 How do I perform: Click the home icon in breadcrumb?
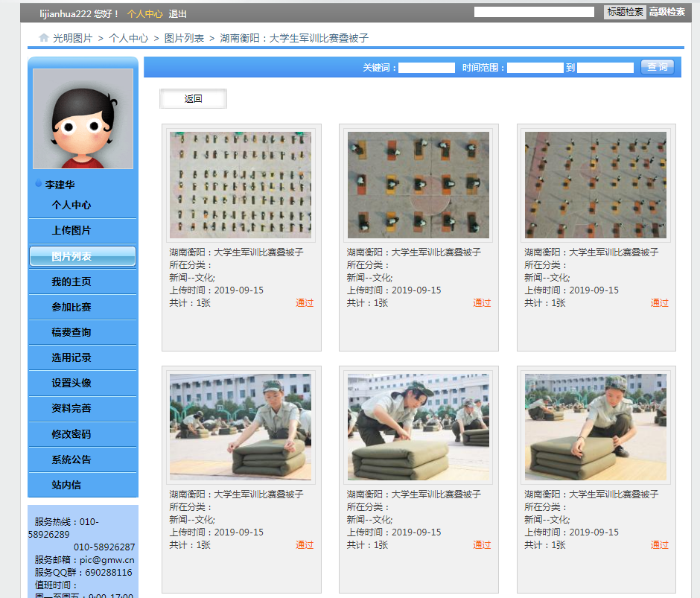point(44,37)
